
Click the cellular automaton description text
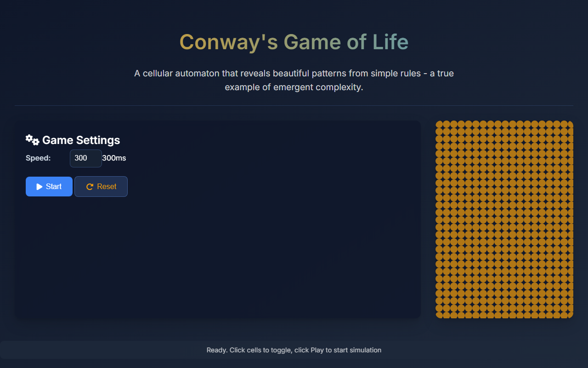[x=294, y=80]
